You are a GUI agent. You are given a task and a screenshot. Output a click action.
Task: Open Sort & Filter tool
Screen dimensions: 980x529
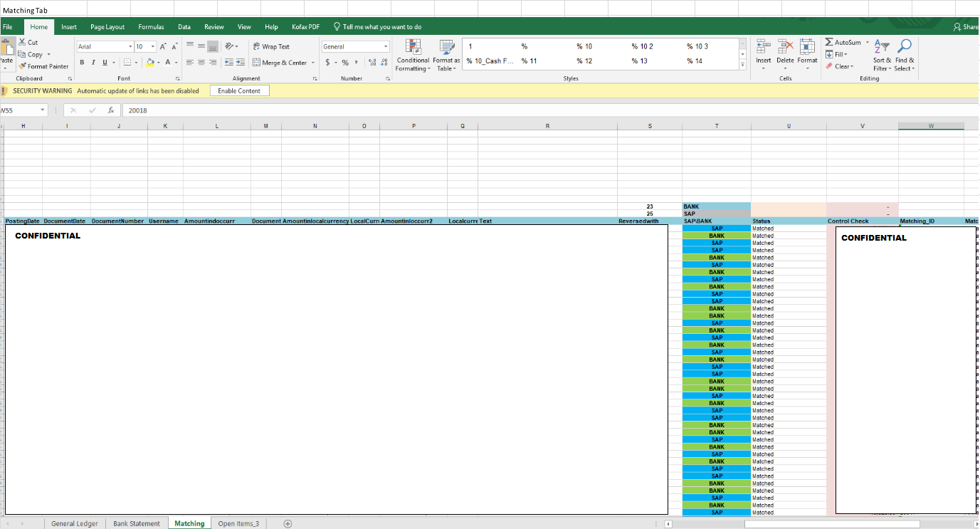(x=882, y=47)
